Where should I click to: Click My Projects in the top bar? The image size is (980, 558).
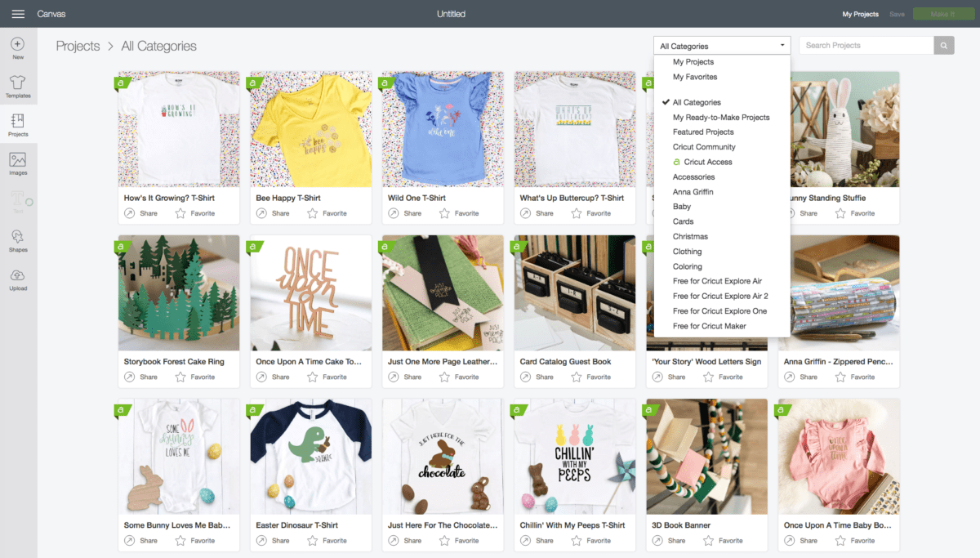tap(859, 14)
